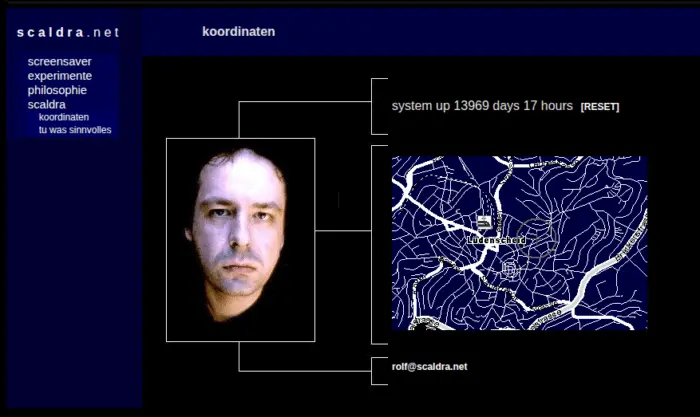700x417 pixels.
Task: Click the train station icon on the map
Action: (x=484, y=222)
